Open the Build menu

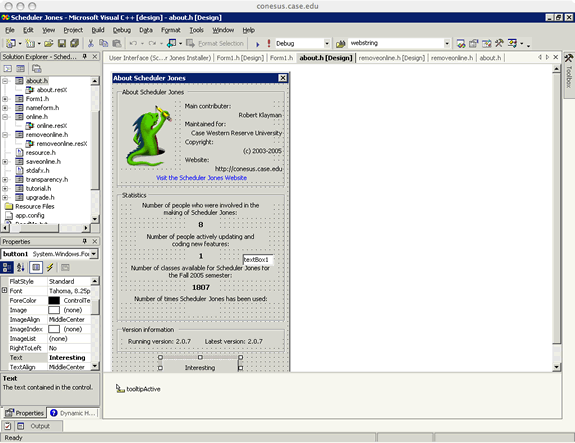pyautogui.click(x=98, y=30)
